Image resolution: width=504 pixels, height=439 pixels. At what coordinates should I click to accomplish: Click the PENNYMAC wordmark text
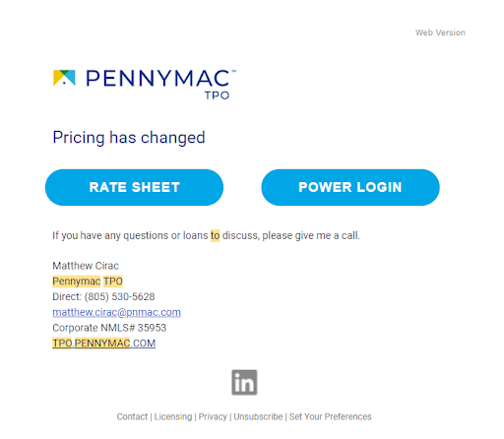click(x=157, y=78)
